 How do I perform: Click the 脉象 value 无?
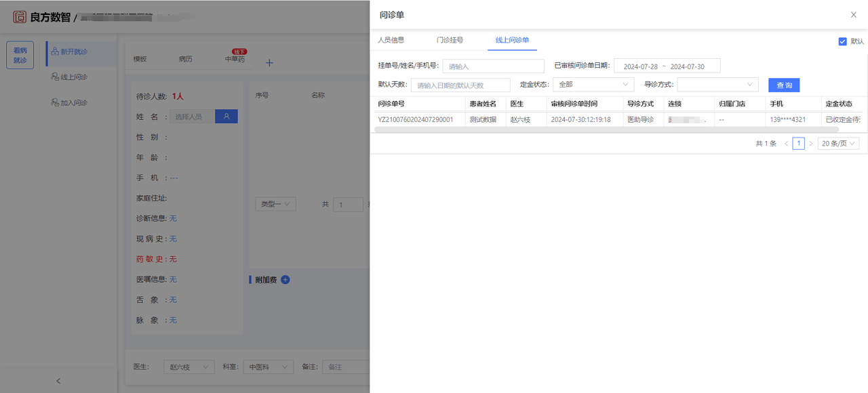pos(173,320)
